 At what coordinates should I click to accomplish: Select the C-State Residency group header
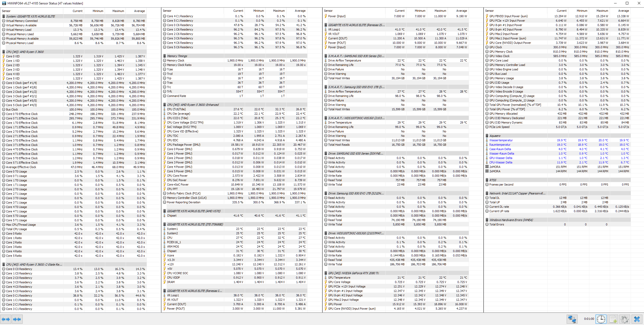click(73, 265)
